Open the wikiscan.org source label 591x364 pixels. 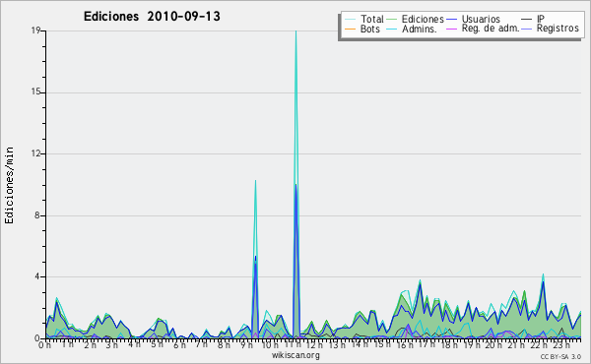coord(295,355)
